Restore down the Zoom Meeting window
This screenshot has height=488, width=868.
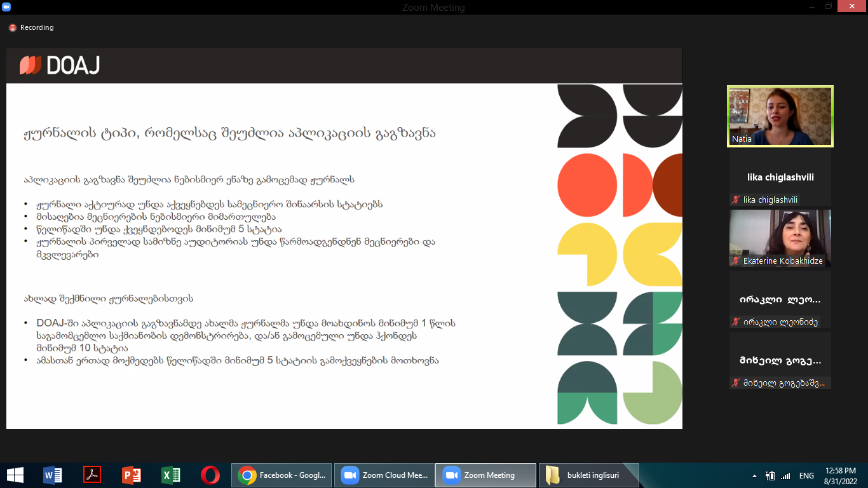[x=828, y=6]
